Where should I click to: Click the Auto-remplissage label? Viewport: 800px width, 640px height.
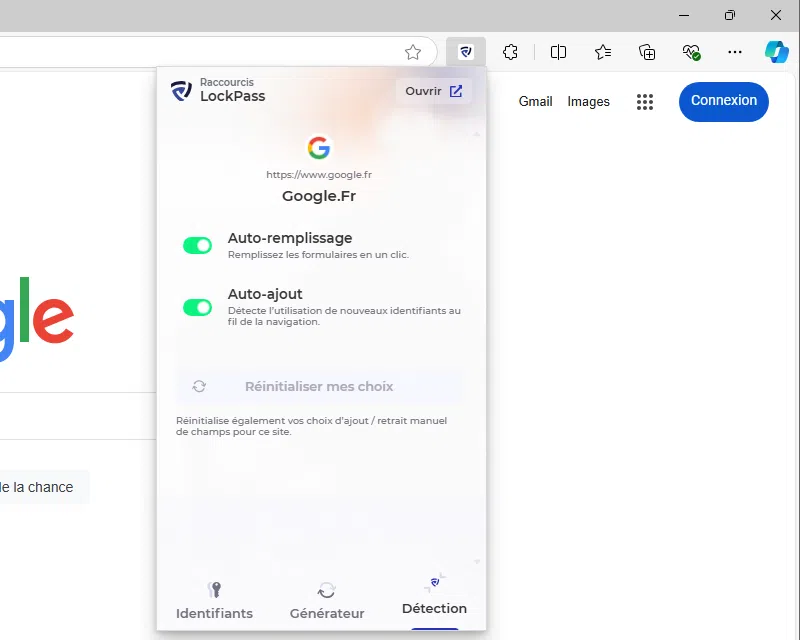(290, 238)
